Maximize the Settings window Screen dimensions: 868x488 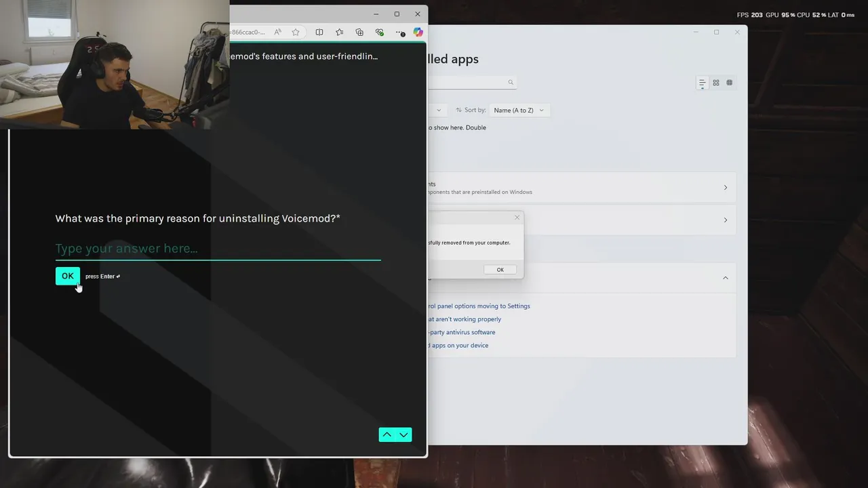(x=716, y=32)
